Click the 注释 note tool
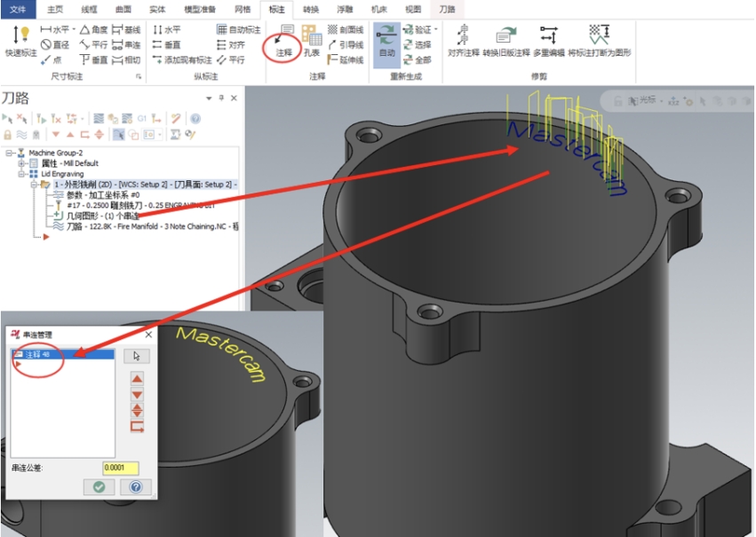The width and height of the screenshot is (756, 537). (284, 42)
